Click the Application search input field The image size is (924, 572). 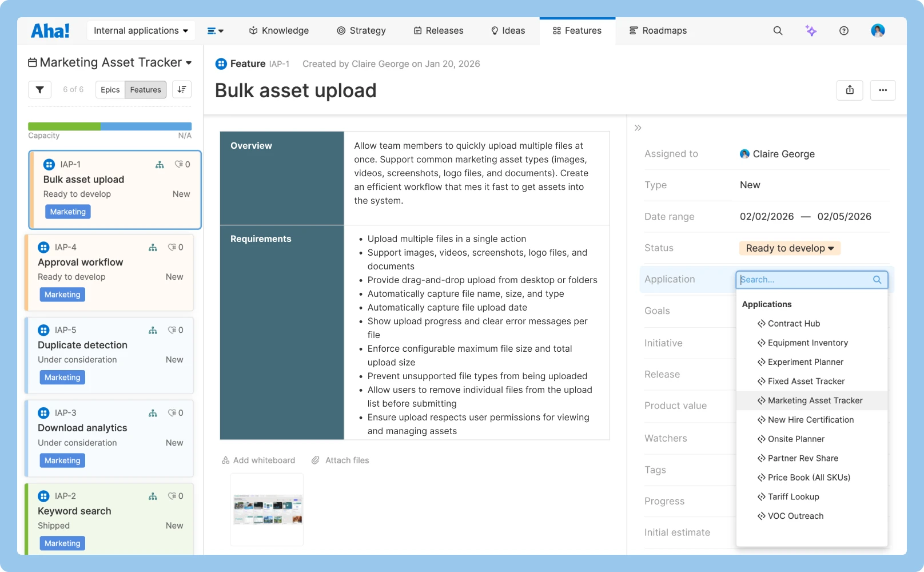point(806,279)
